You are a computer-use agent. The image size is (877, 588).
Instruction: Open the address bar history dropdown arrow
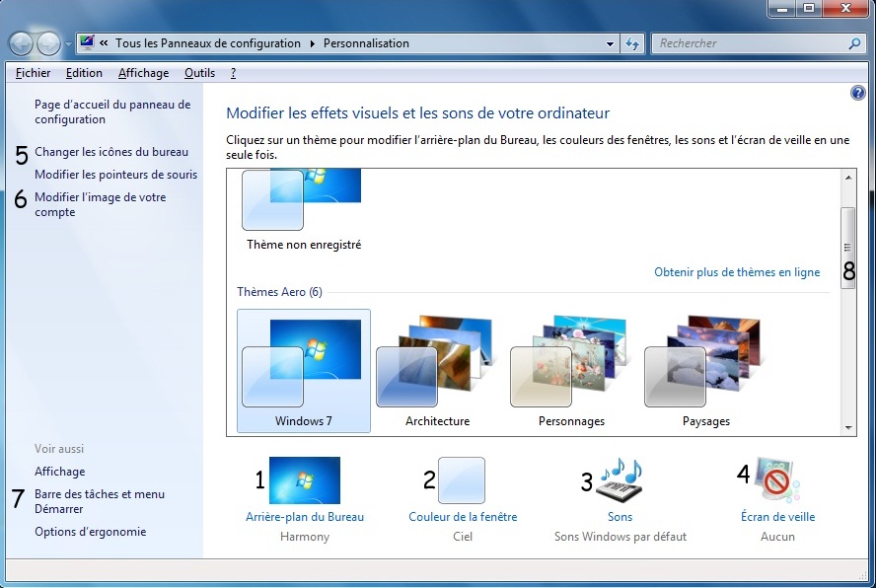click(x=610, y=43)
